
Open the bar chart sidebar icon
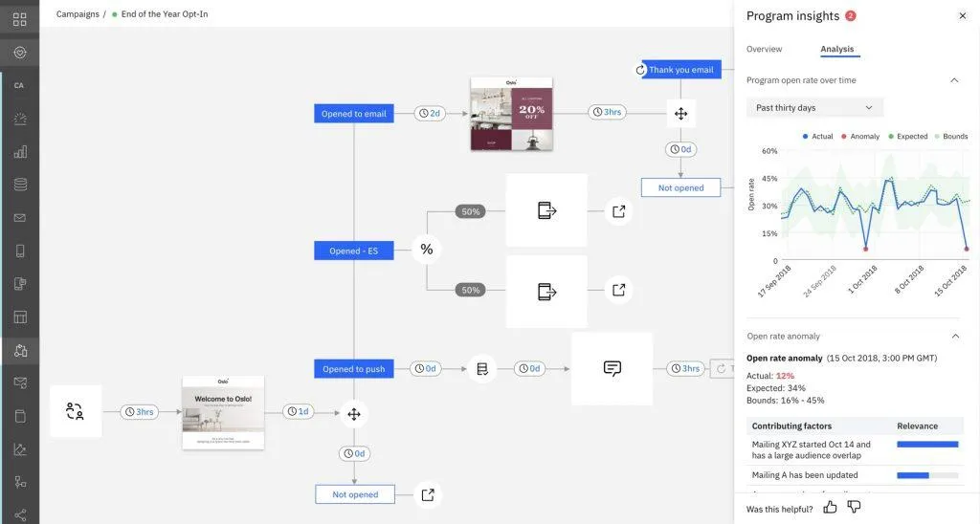[20, 152]
